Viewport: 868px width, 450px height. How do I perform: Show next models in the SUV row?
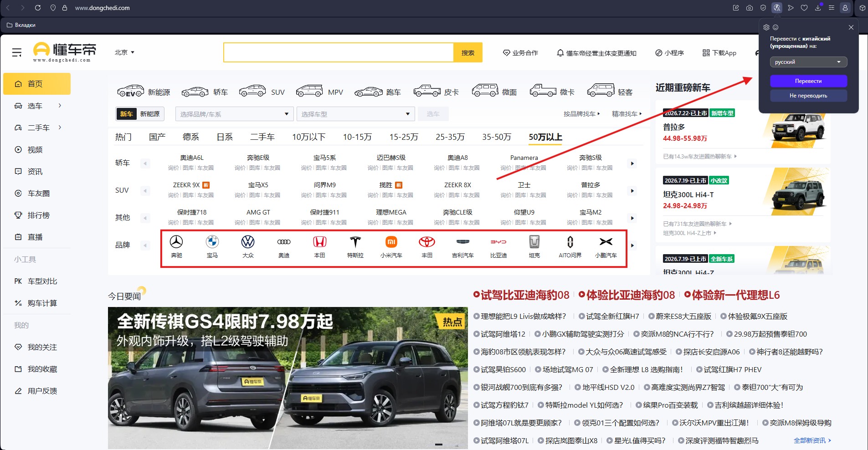pyautogui.click(x=632, y=191)
